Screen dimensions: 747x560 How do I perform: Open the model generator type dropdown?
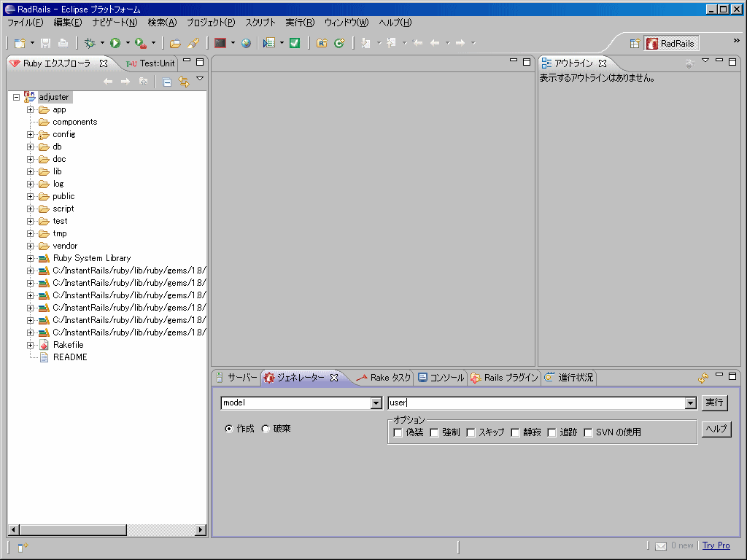coord(376,403)
